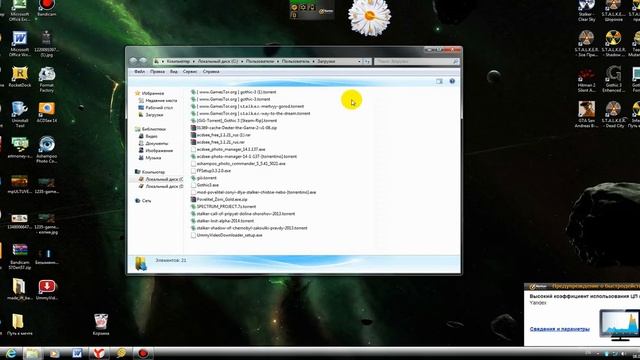
Task: Launch Internet Explorer from taskbar
Action: (x=11, y=353)
